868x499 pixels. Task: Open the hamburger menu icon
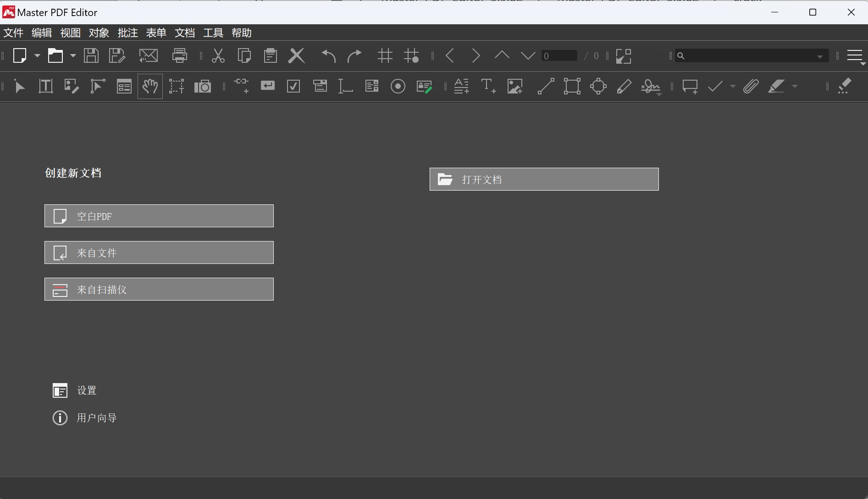855,55
